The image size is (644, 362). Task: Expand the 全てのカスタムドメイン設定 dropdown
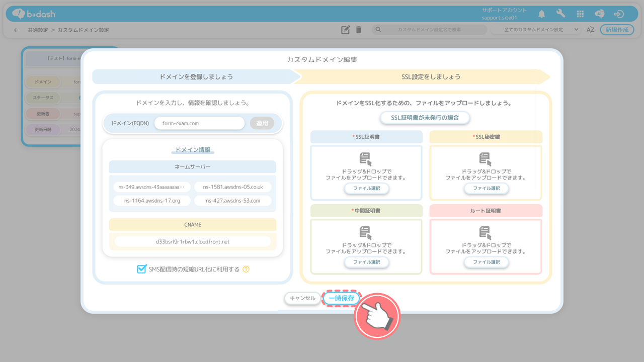click(536, 30)
